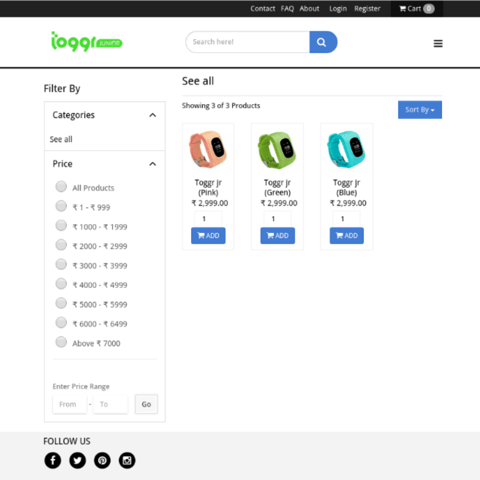Click the blue search magnifier button
Viewport: 480px width, 480px height.
point(323,42)
